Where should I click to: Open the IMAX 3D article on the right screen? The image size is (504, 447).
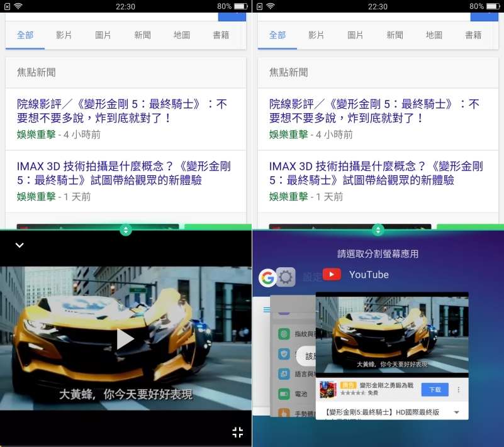375,174
